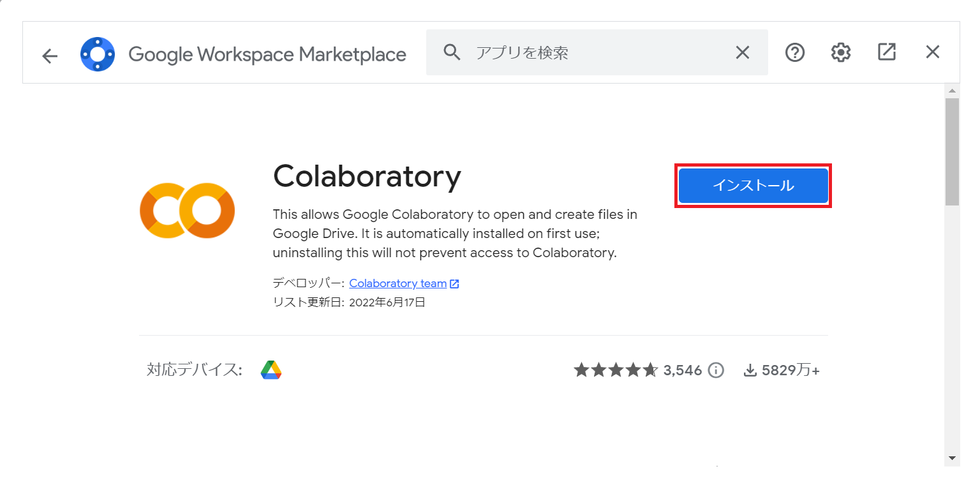
Task: Open Marketplace in a new window
Action: click(886, 52)
